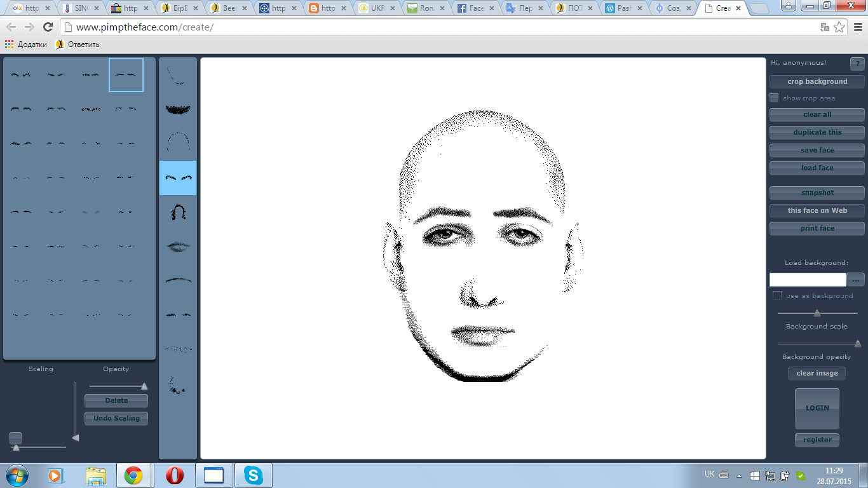Click the Undo Scaling button

[x=116, y=418]
